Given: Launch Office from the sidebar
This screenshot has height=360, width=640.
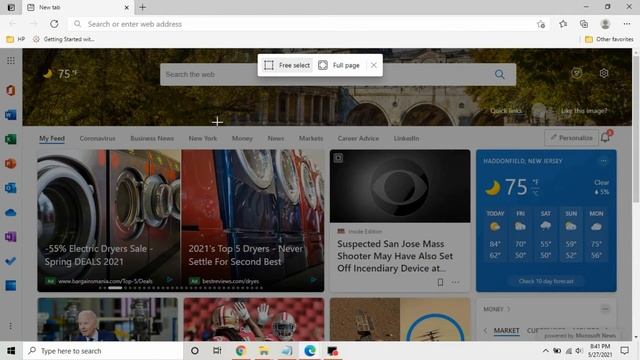Looking at the screenshot, I should pos(11,90).
